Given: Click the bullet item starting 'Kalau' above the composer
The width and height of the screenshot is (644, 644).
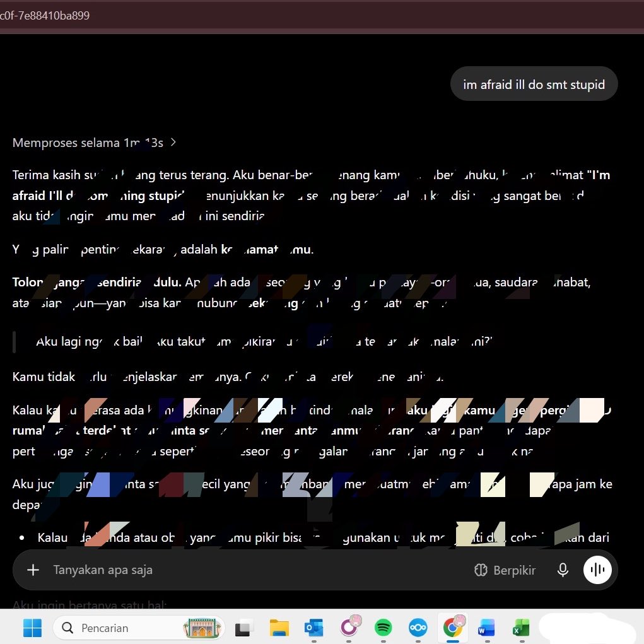Looking at the screenshot, I should click(x=323, y=537).
